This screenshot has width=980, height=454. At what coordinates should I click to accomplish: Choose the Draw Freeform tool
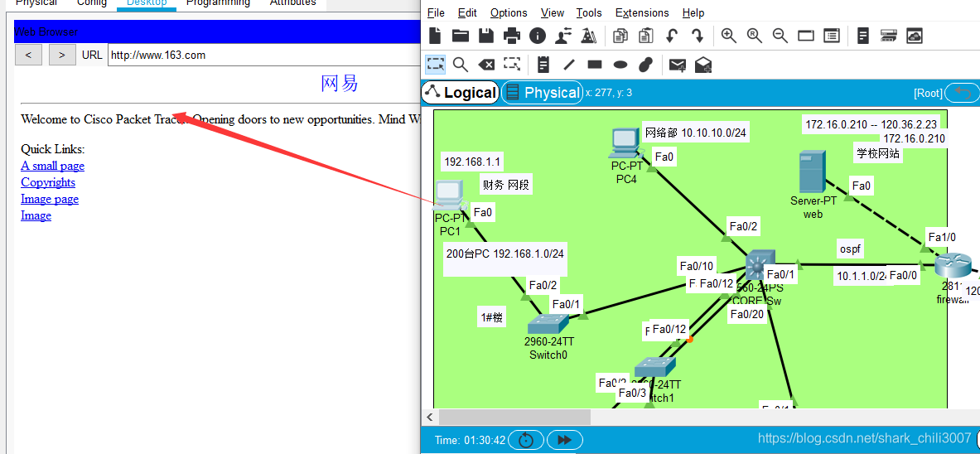click(x=645, y=64)
